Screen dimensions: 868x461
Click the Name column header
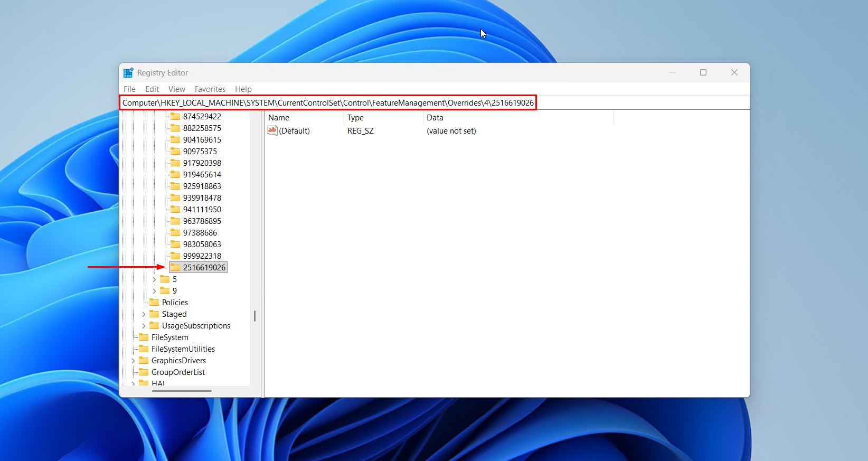pos(304,118)
